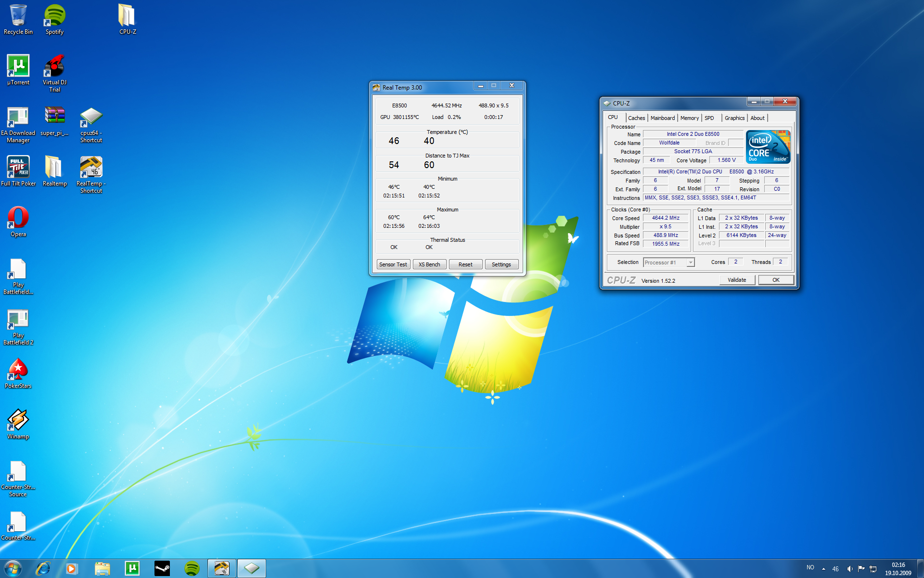Click the Core Voltage value '1.560 V'
The image size is (924, 578).
click(x=727, y=160)
